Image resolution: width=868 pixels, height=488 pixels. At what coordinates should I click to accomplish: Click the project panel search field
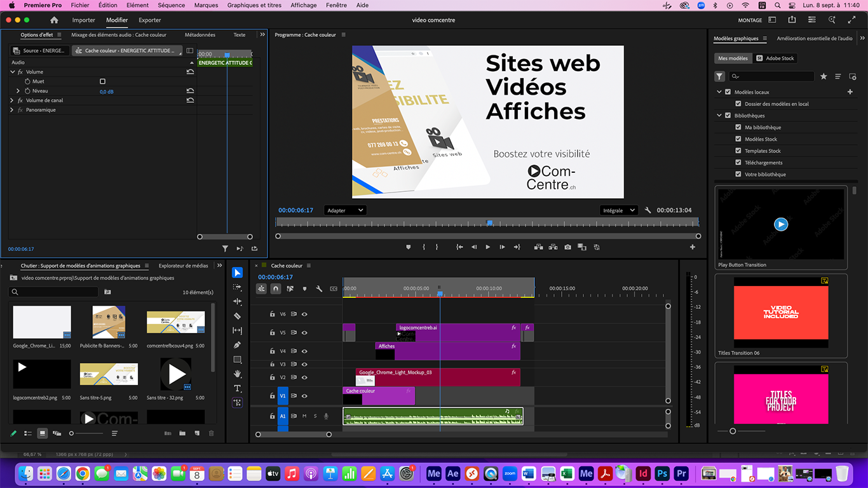click(x=54, y=292)
